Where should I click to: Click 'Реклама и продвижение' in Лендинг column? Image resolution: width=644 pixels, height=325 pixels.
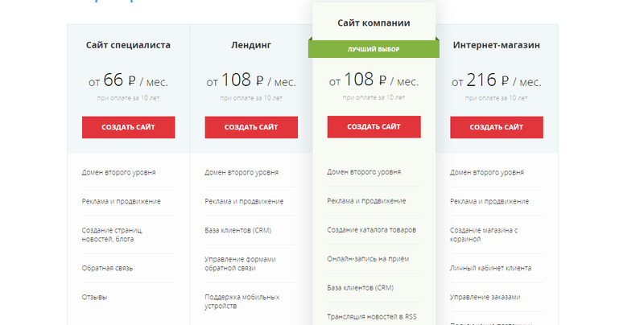point(244,201)
